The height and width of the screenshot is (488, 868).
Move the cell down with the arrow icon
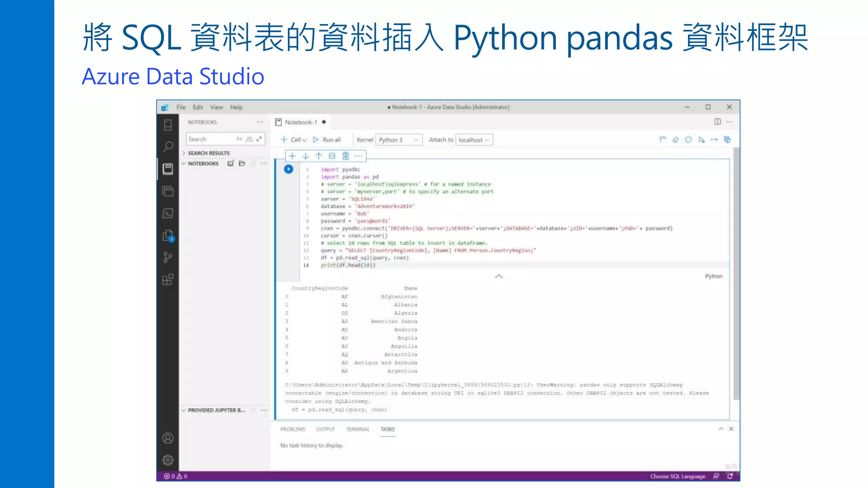tap(306, 156)
